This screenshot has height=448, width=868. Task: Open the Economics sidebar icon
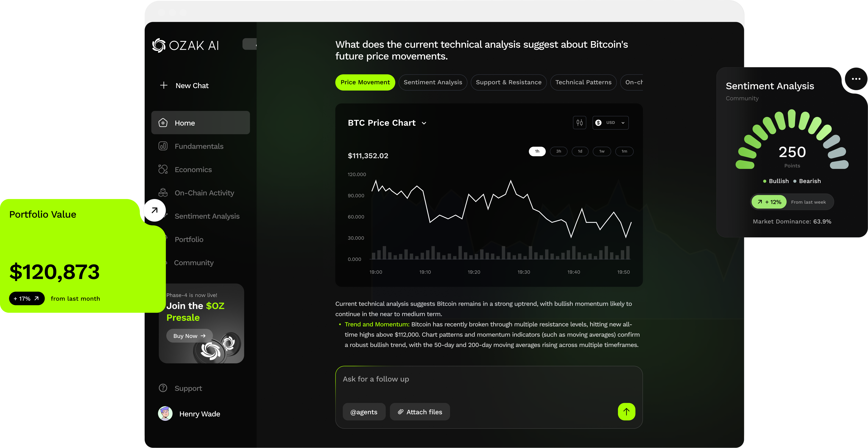coord(163,169)
